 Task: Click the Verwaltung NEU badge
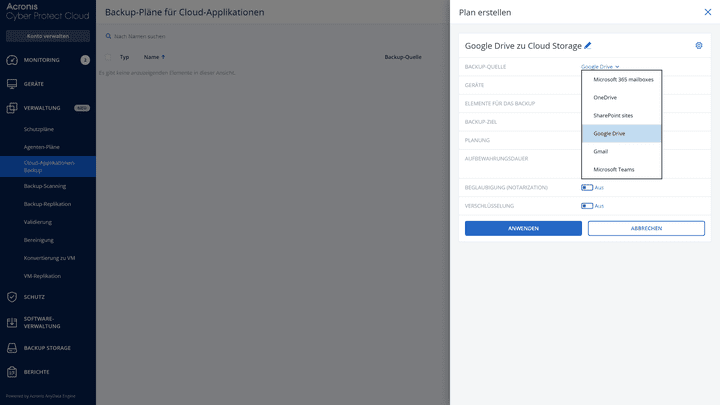[x=82, y=108]
